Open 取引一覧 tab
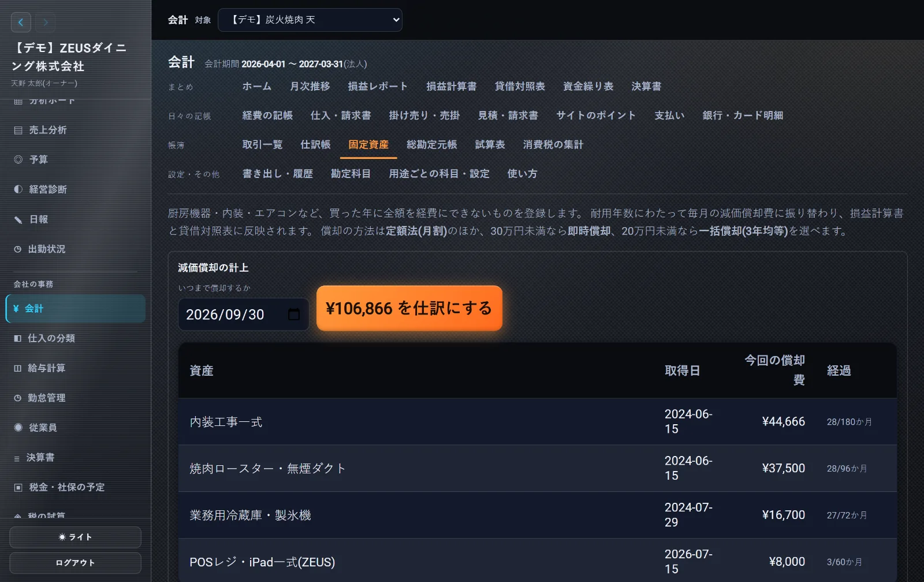 tap(263, 144)
